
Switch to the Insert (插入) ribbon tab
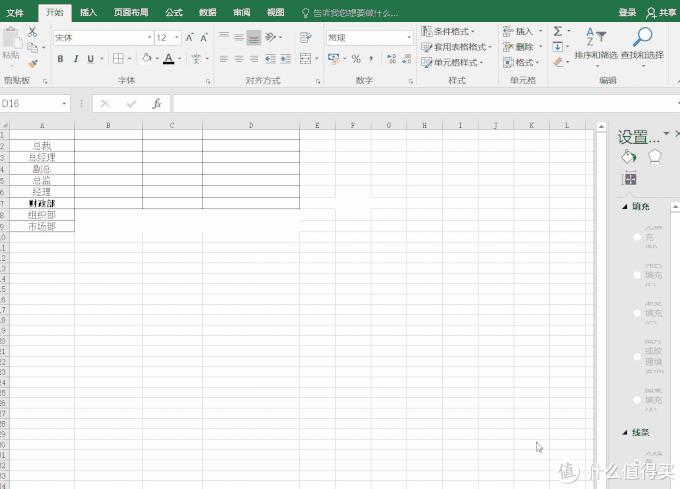click(88, 13)
